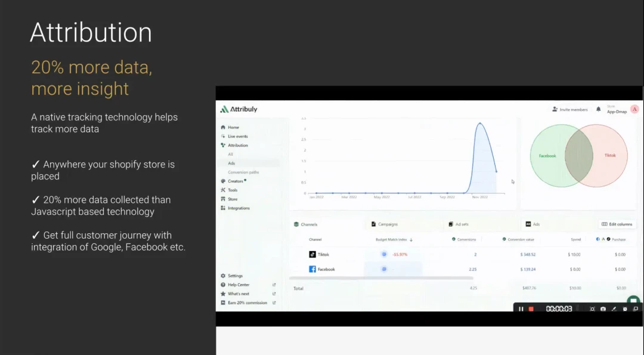Viewport: 644px width, 355px height.
Task: Open the Integrations sidebar item
Action: pyautogui.click(x=235, y=208)
